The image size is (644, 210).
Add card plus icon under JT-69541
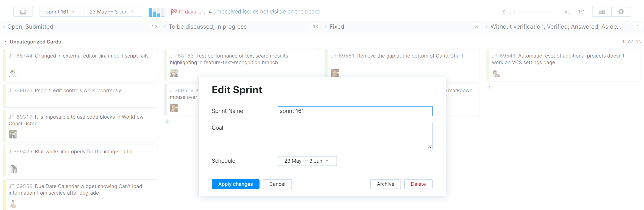point(489,87)
